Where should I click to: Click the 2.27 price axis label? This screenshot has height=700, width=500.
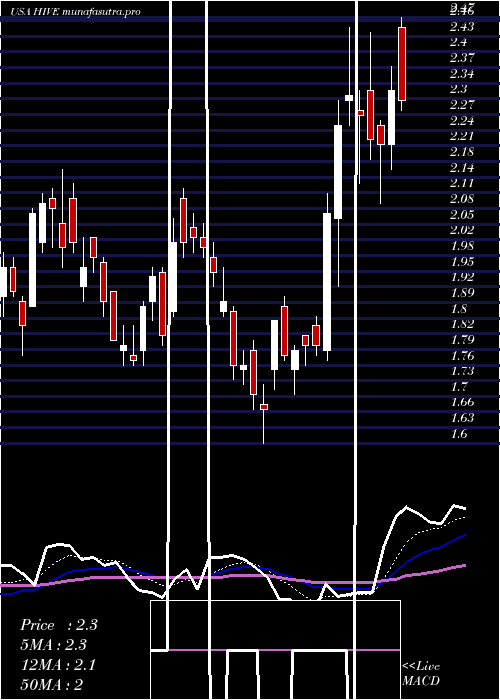(462, 105)
